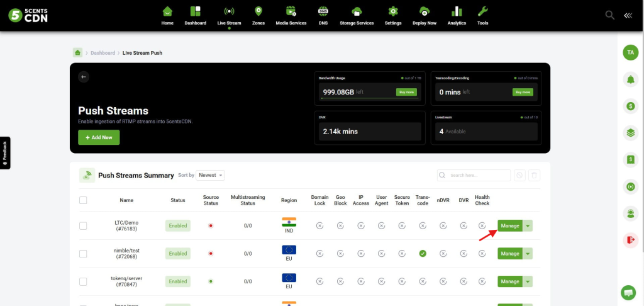The width and height of the screenshot is (644, 306).
Task: Click the disable (circle-slash) bulk icon
Action: [x=519, y=175]
